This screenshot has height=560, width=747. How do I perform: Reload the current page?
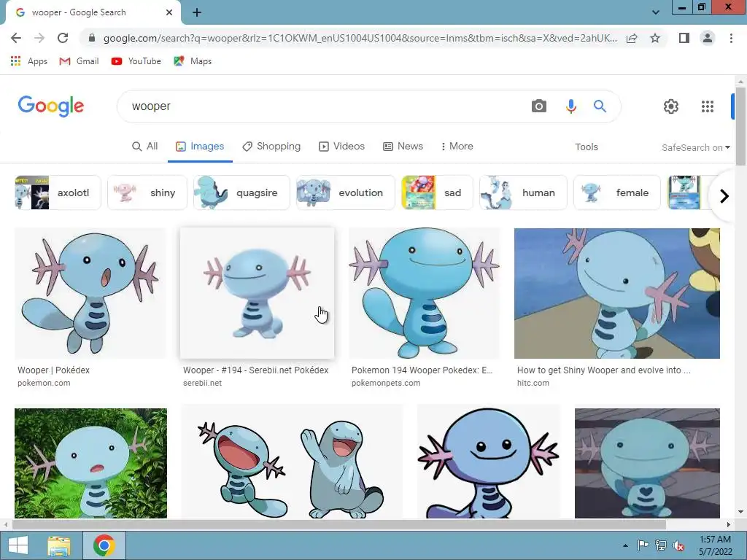pyautogui.click(x=63, y=38)
